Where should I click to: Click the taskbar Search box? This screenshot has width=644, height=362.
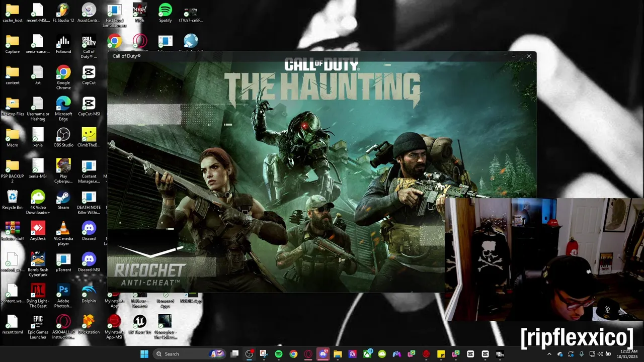tap(190, 354)
